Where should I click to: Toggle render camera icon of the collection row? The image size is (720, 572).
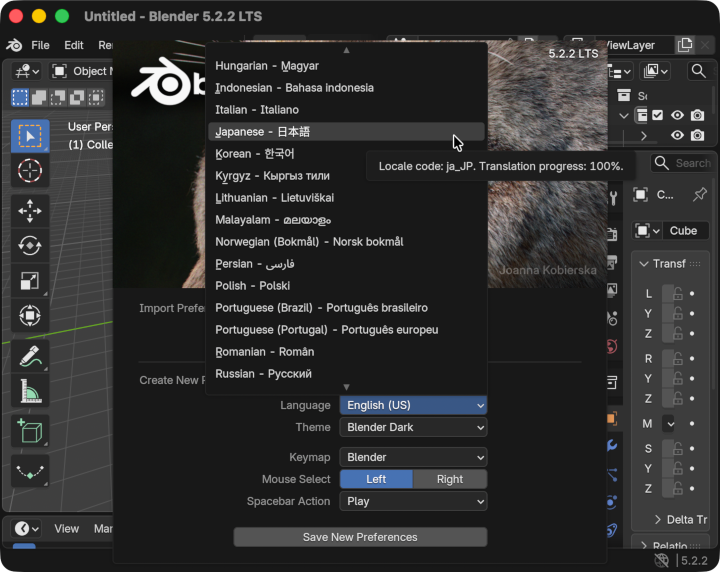click(698, 115)
